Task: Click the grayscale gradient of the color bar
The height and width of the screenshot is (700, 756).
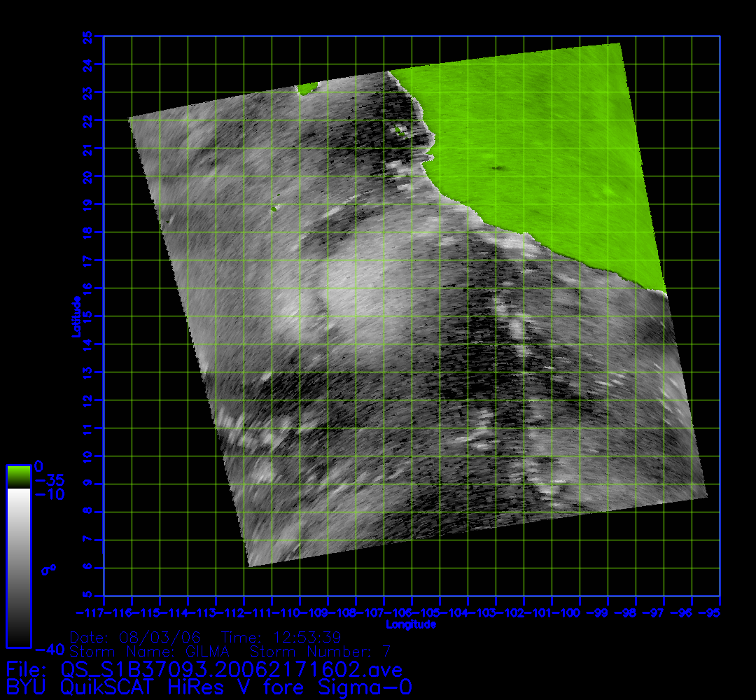Action: tap(18, 567)
